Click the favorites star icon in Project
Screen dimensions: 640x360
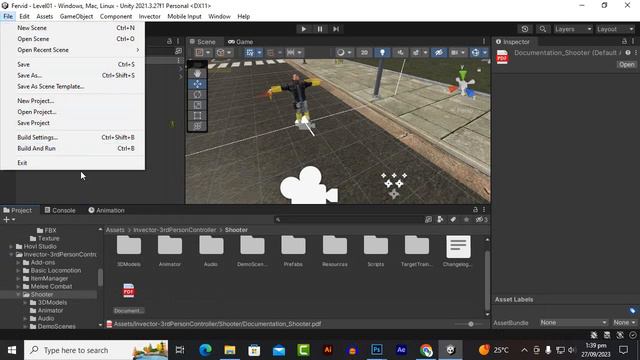coord(466,220)
